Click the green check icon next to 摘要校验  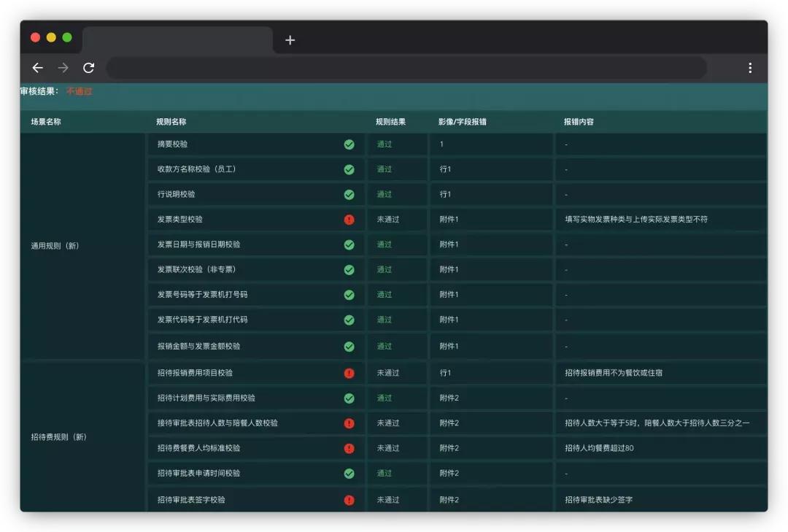coord(349,144)
